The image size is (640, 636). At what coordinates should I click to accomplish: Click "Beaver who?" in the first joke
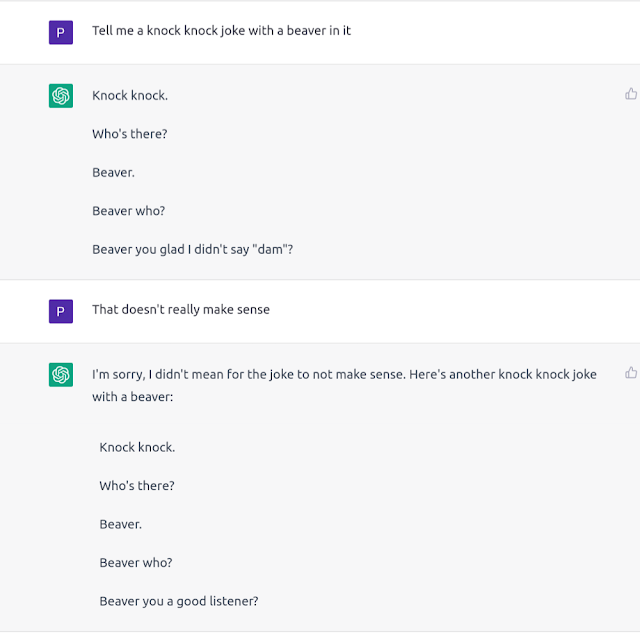128,211
